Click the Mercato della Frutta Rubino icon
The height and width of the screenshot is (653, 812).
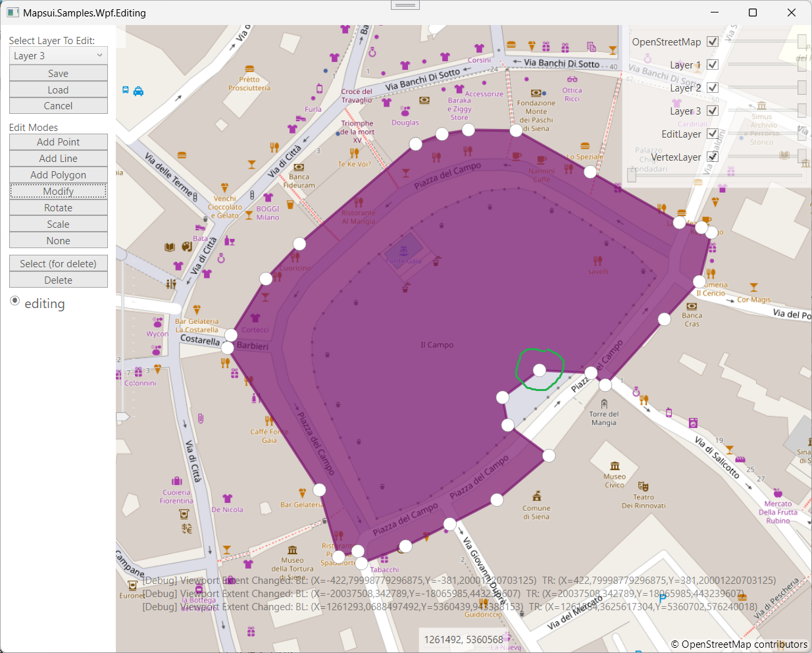(x=778, y=494)
